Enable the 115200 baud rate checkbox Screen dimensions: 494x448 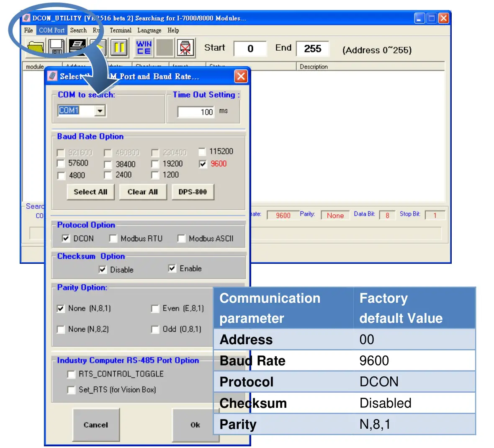pos(203,152)
